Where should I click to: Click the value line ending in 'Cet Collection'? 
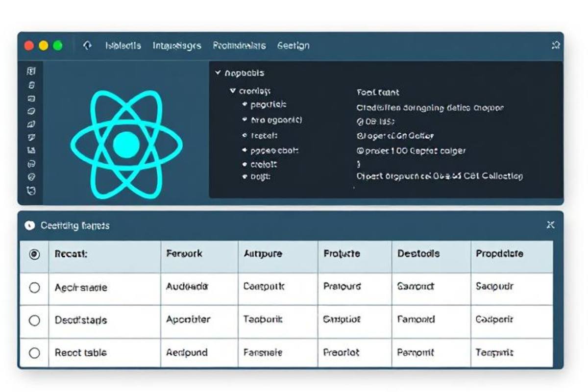[x=440, y=176]
